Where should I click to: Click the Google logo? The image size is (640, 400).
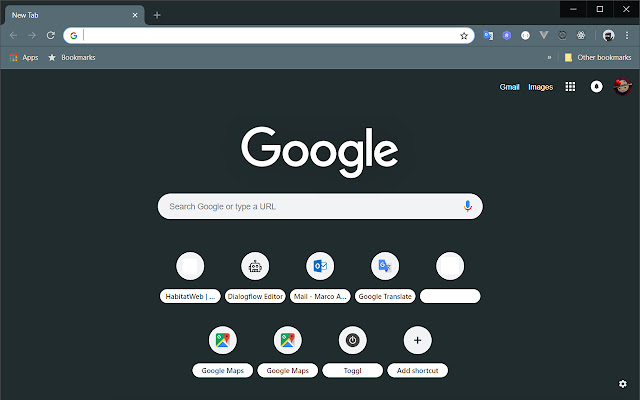pos(320,151)
